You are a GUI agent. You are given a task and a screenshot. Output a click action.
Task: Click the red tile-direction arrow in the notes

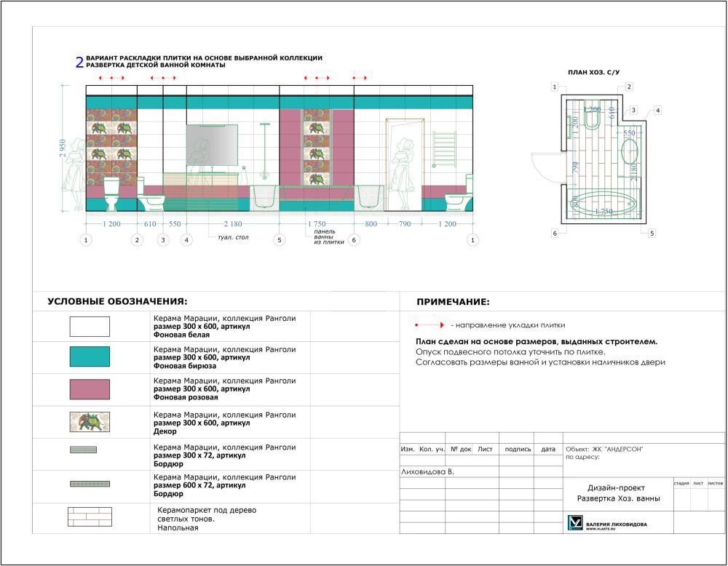click(429, 325)
